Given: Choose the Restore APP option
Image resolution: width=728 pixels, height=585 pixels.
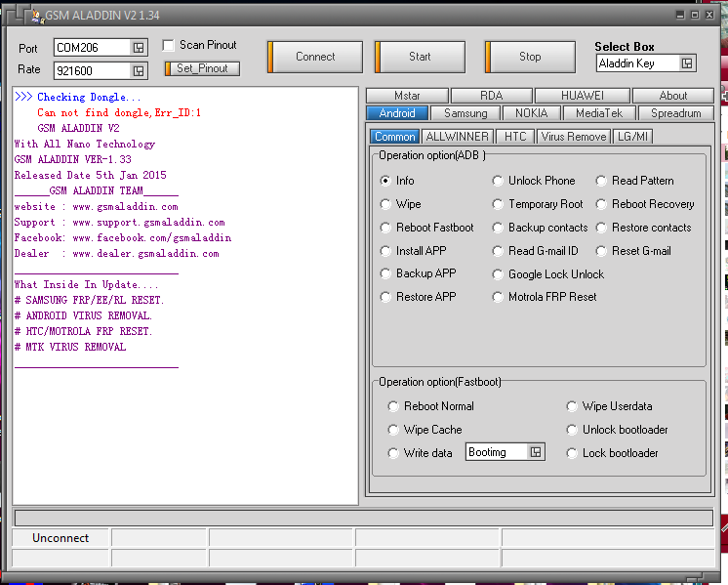Looking at the screenshot, I should coord(418,297).
